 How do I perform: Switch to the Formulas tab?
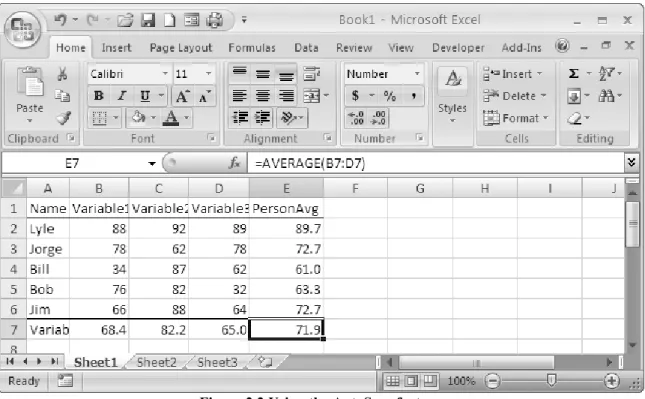[252, 48]
